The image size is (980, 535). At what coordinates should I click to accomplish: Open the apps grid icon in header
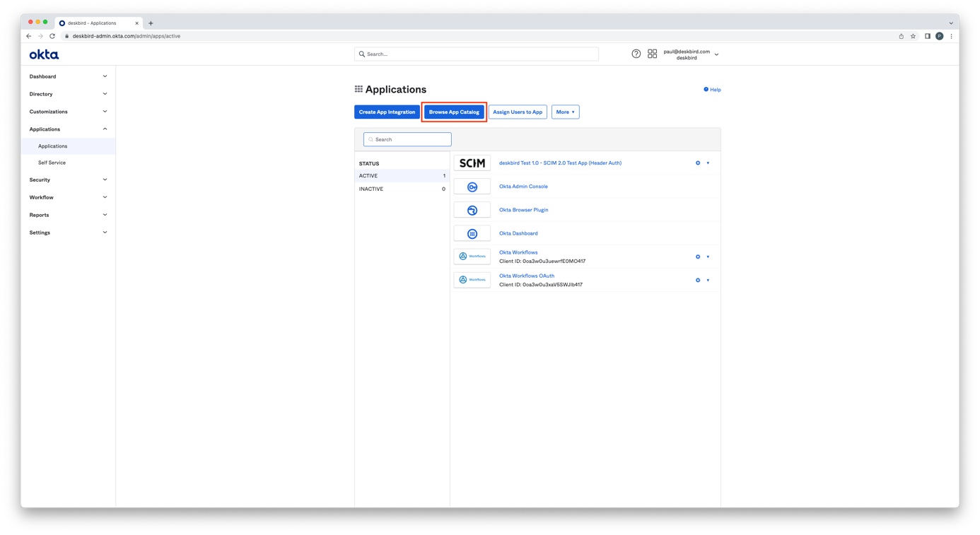coord(652,54)
